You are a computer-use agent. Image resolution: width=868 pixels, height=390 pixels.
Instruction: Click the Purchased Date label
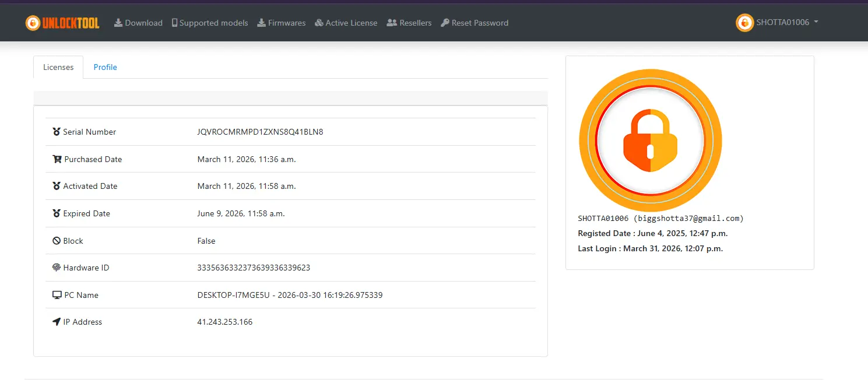93,159
